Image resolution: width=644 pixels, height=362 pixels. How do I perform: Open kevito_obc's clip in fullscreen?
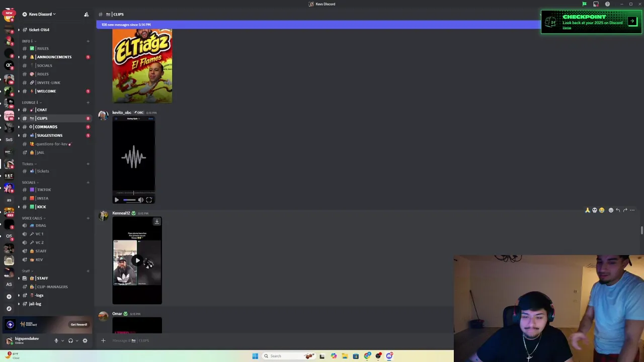tap(149, 200)
